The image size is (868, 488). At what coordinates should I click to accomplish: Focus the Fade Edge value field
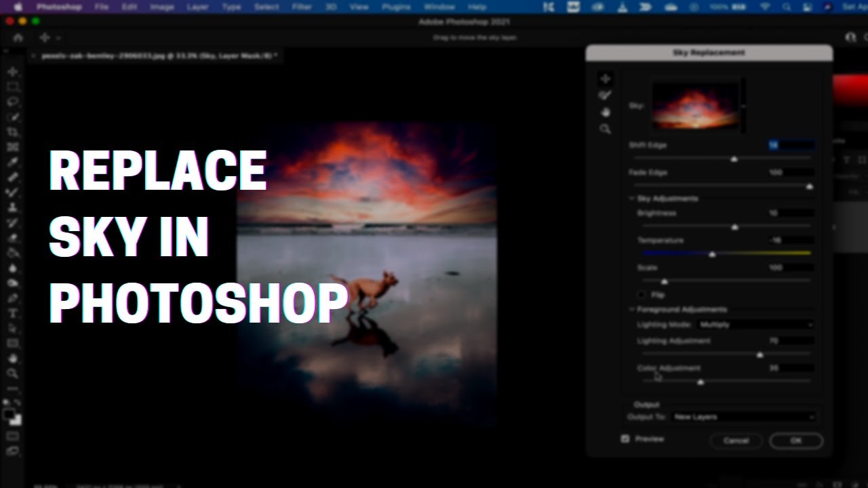coord(791,173)
